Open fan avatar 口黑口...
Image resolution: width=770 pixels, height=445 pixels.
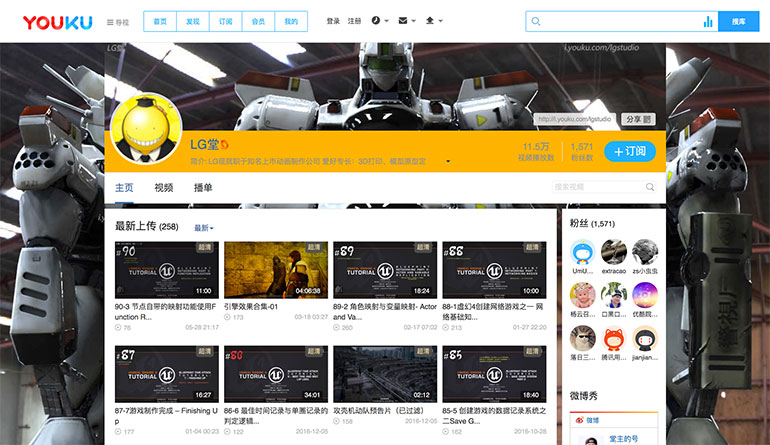(614, 295)
